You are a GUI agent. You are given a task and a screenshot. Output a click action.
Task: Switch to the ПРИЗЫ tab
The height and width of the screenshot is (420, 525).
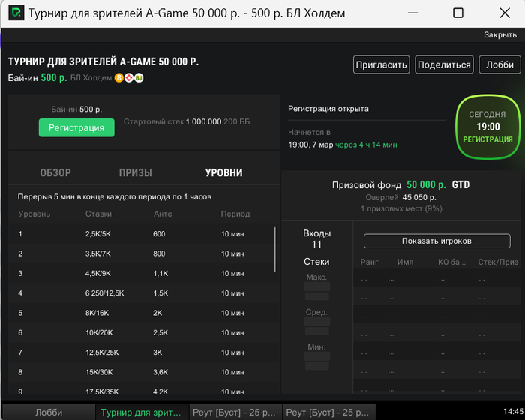pos(135,172)
